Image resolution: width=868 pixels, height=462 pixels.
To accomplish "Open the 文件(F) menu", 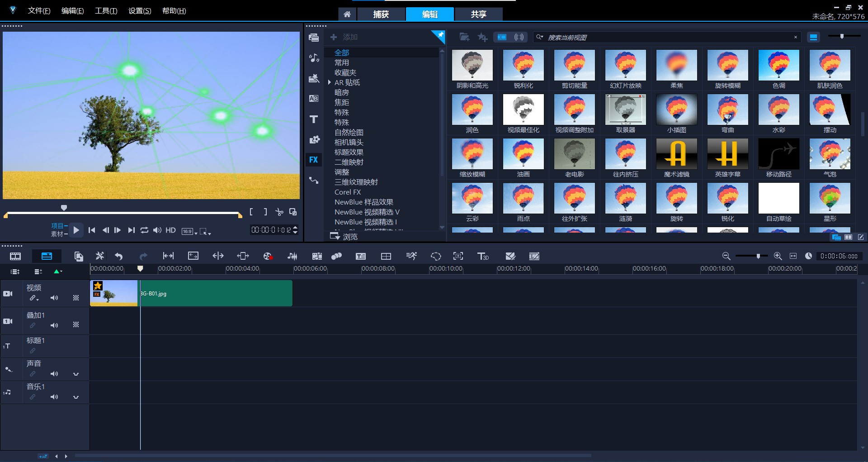I will pyautogui.click(x=39, y=11).
